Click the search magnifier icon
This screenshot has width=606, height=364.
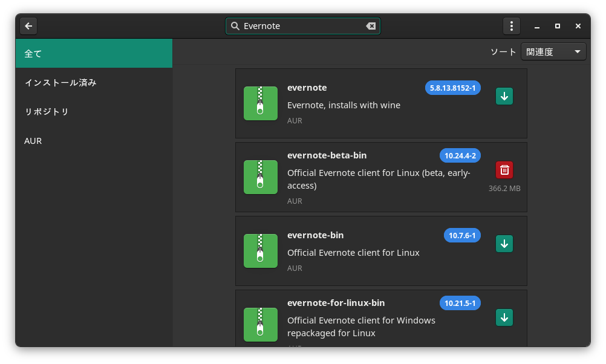point(235,26)
